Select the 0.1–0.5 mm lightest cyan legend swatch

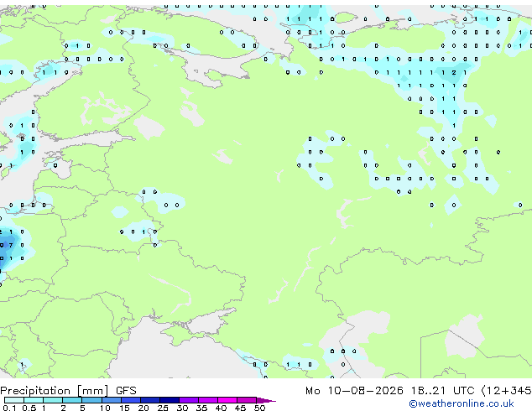[14, 400]
